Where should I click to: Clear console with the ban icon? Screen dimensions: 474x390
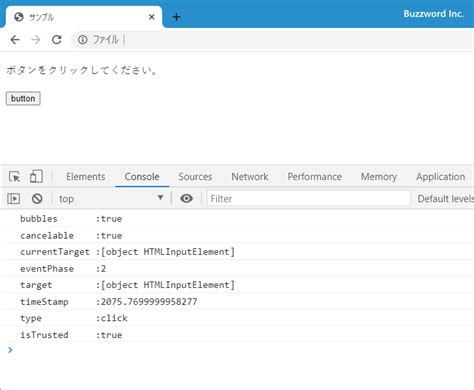pos(37,199)
